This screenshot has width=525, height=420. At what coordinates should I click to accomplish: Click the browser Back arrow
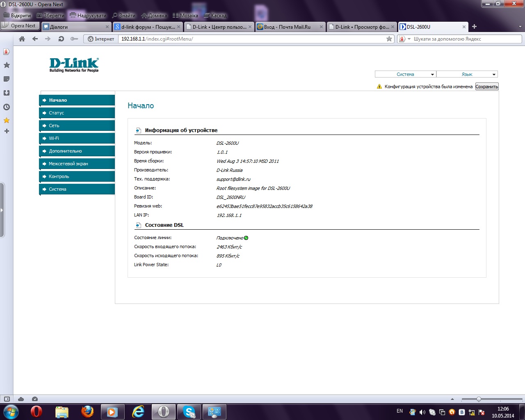click(x=35, y=39)
